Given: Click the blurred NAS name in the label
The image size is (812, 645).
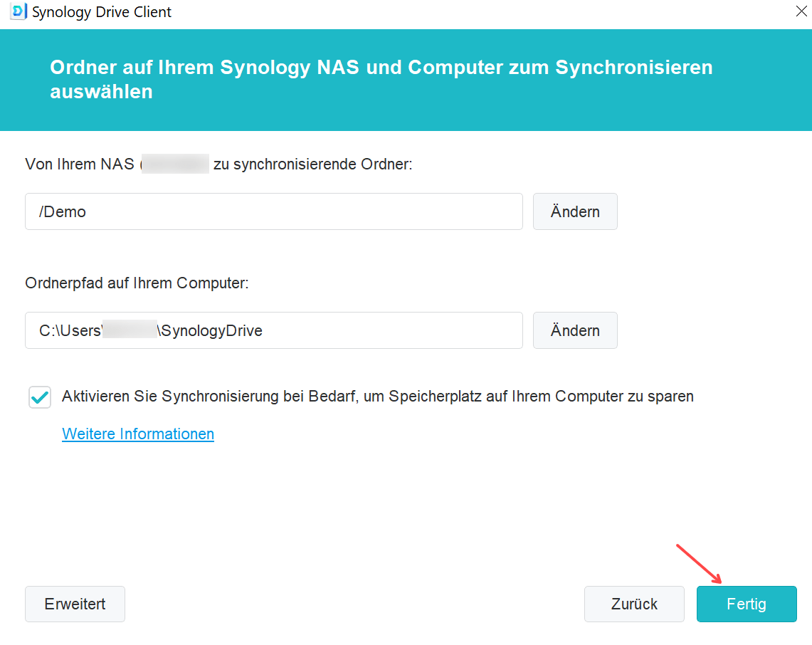Looking at the screenshot, I should (175, 164).
